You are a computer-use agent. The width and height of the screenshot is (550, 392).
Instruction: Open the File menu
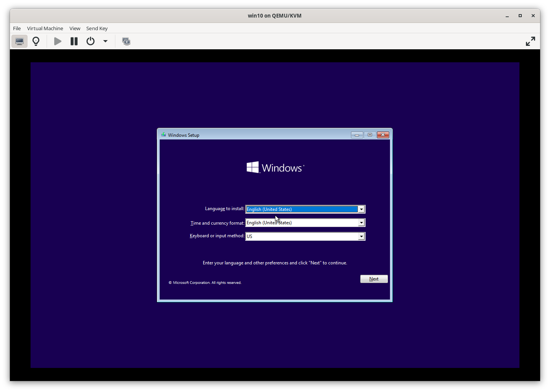coord(17,28)
